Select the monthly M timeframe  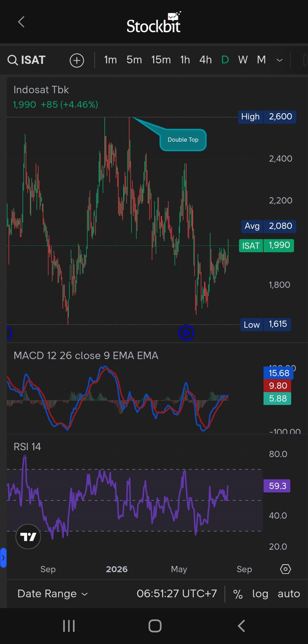tap(261, 60)
